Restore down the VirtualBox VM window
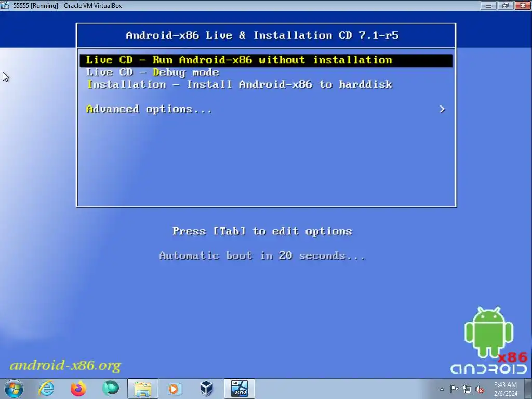Viewport: 532px width, 399px height. click(x=506, y=5)
